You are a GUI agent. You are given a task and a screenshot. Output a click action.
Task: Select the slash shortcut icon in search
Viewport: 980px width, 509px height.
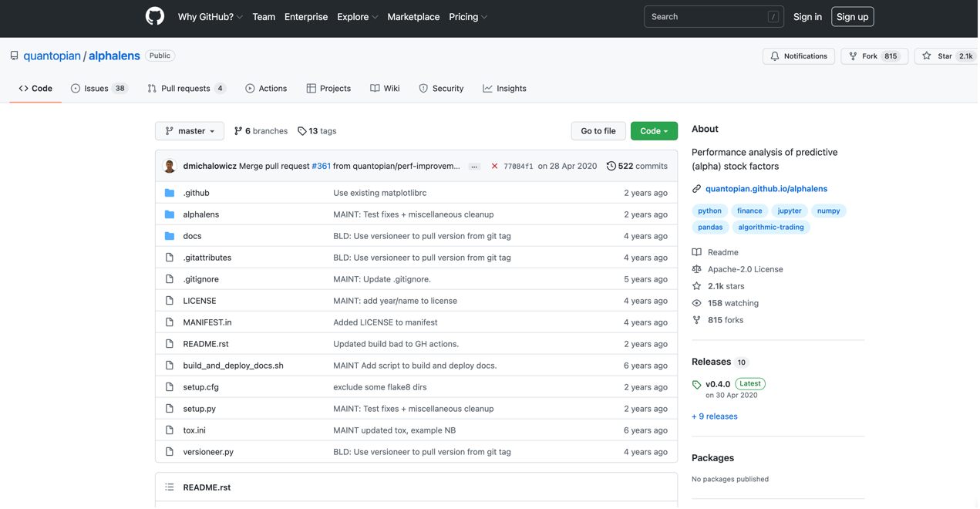tap(773, 17)
